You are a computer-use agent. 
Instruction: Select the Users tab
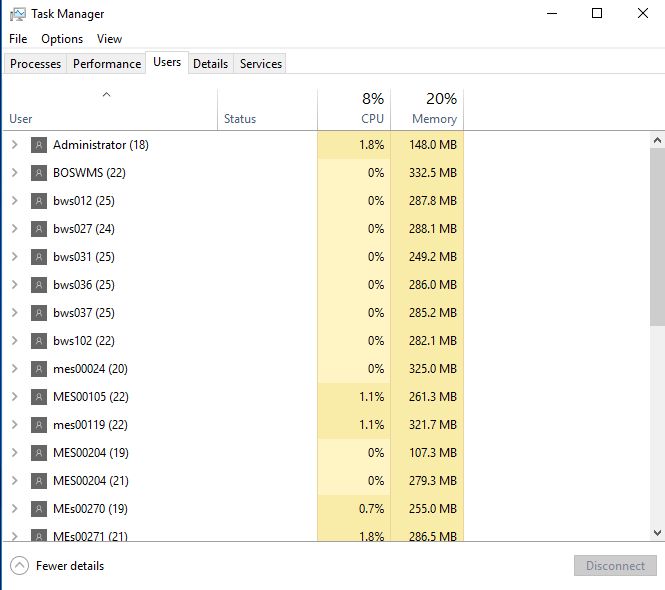(x=167, y=62)
